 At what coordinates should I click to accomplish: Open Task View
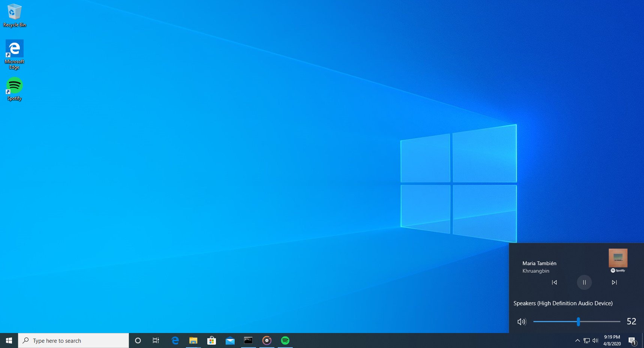[156, 340]
